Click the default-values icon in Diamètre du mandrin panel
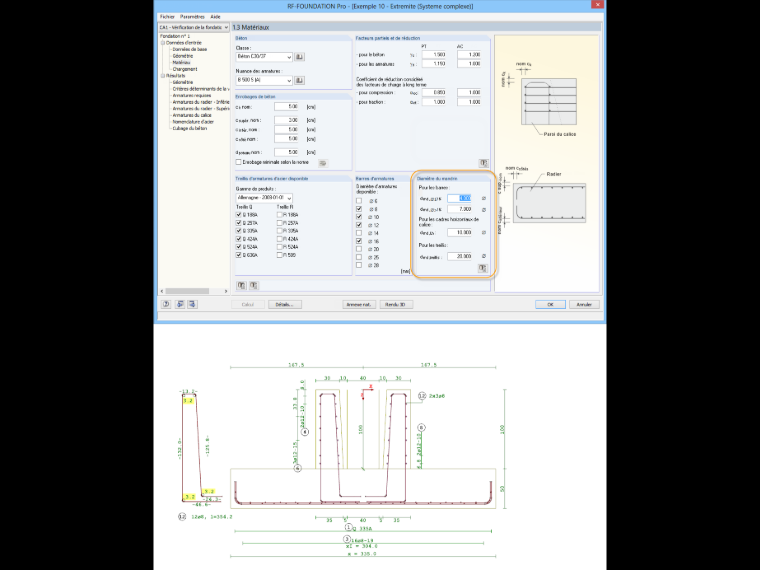The height and width of the screenshot is (570, 760). (x=482, y=268)
